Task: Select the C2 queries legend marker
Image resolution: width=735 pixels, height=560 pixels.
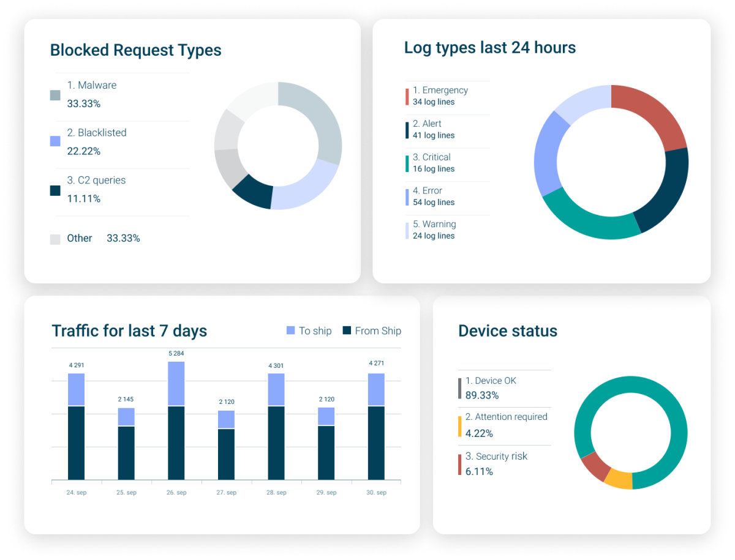Action: coord(55,189)
